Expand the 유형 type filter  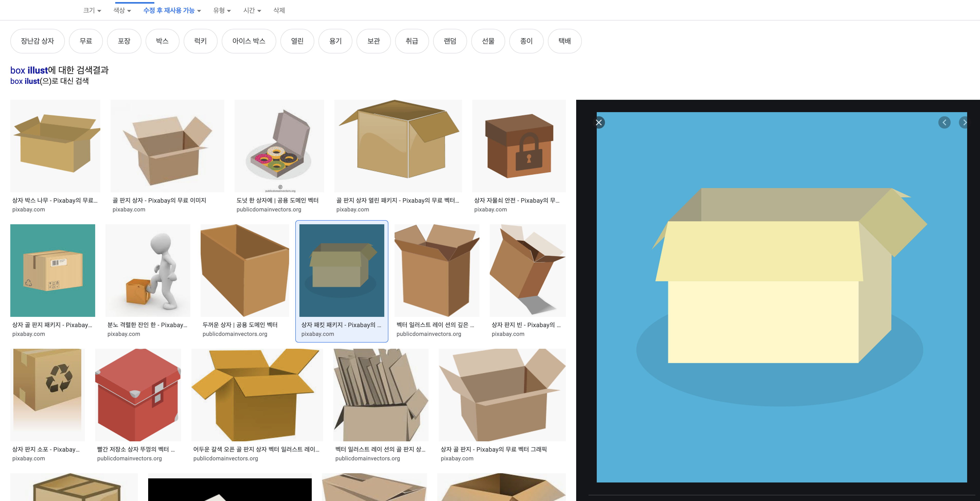point(222,10)
